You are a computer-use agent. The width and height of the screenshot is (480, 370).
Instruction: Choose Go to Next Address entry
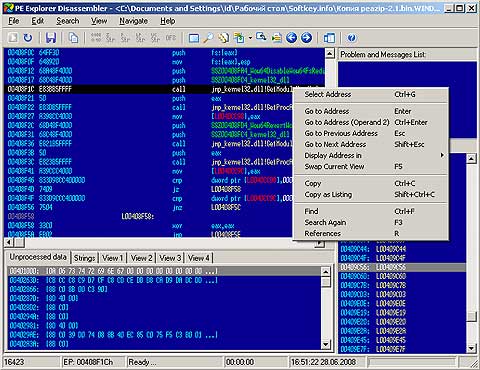pyautogui.click(x=370, y=144)
